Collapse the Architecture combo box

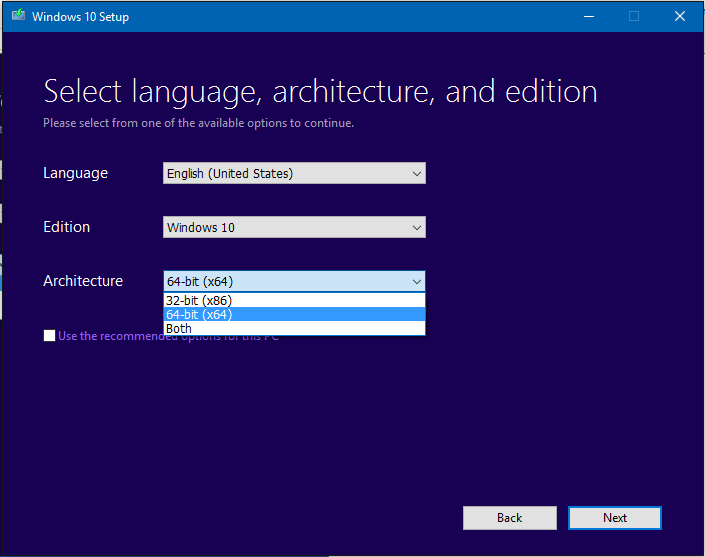[x=294, y=281]
